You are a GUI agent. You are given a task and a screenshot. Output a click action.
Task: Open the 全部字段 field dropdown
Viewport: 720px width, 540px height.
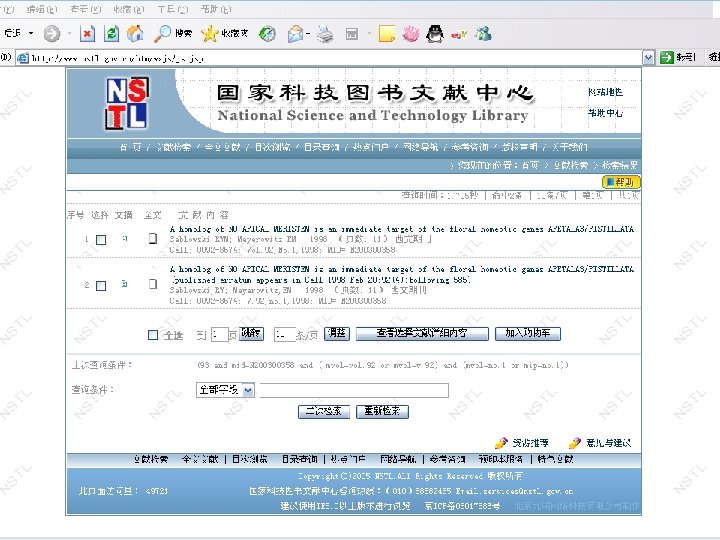[x=225, y=390]
